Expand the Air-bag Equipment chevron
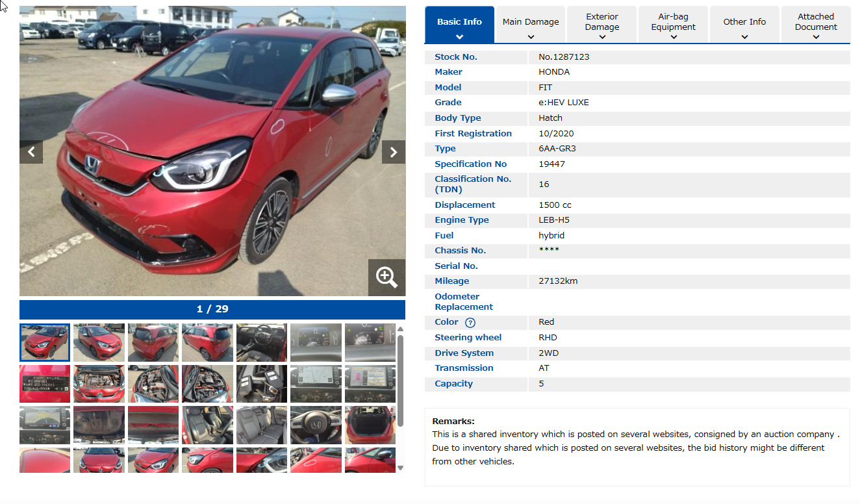This screenshot has height=504, width=860. pos(674,37)
